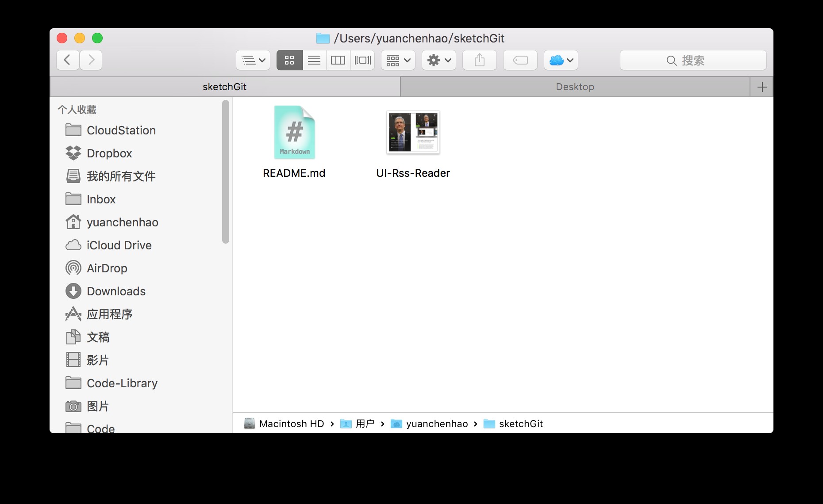Open AirDrop label in sidebar
The height and width of the screenshot is (504, 823).
107,268
